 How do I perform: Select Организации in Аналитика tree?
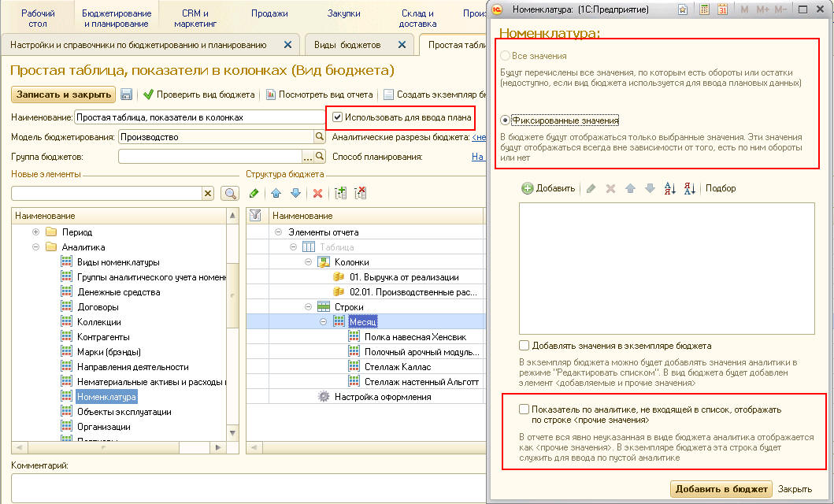point(104,426)
